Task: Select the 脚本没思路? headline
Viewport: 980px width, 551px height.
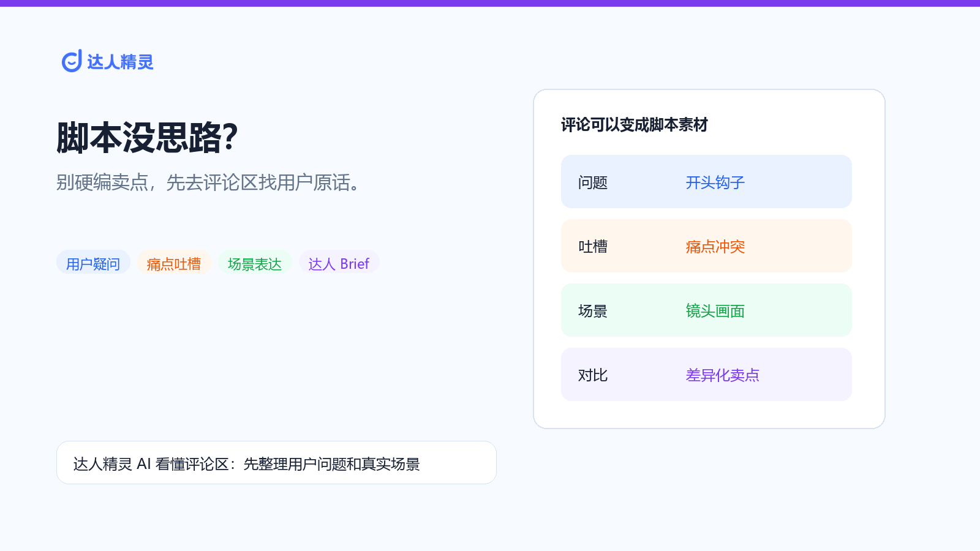Action: coord(147,137)
